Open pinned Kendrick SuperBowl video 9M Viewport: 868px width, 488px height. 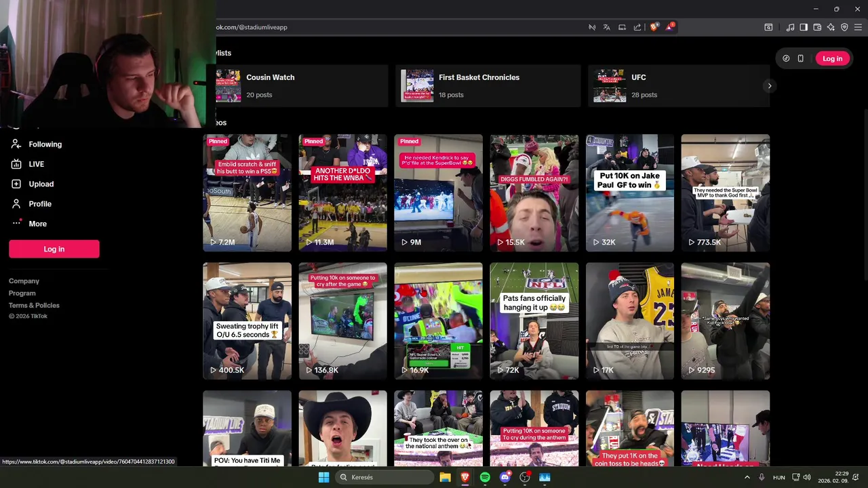438,193
